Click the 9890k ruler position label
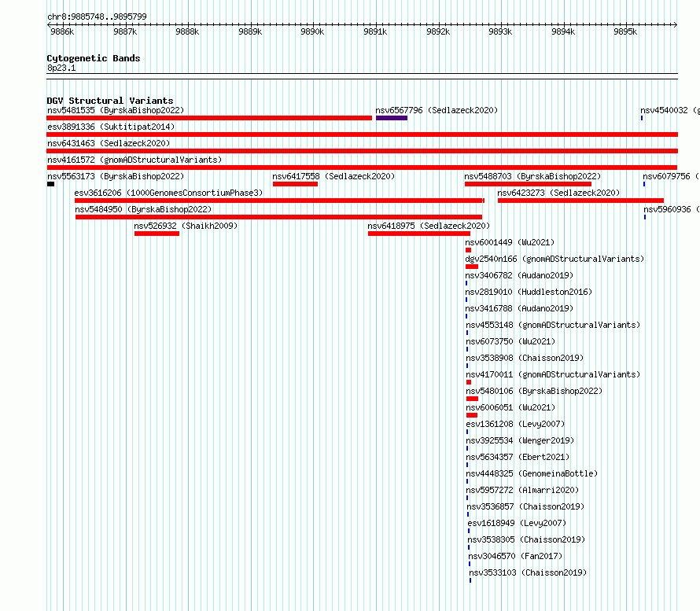 pos(312,31)
